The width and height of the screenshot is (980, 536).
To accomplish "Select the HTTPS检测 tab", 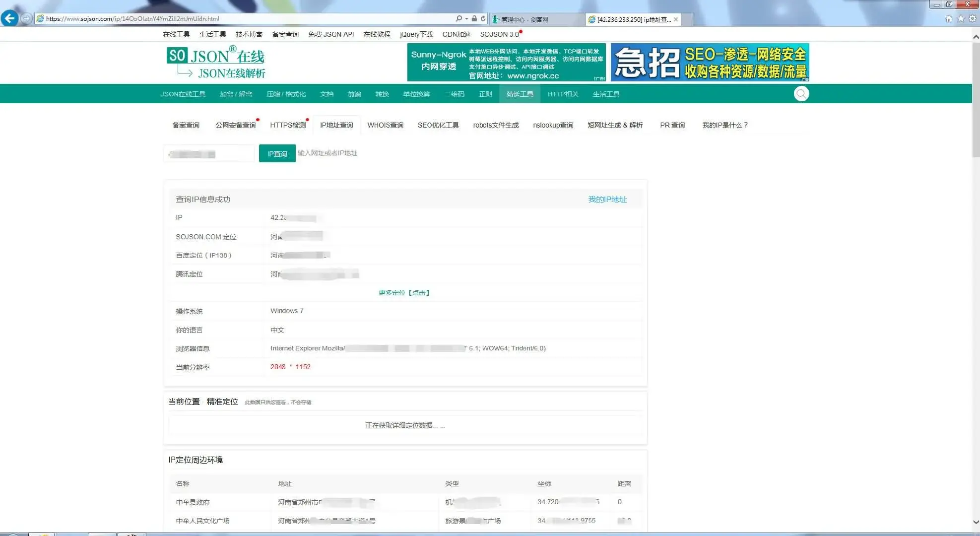I will pos(288,125).
